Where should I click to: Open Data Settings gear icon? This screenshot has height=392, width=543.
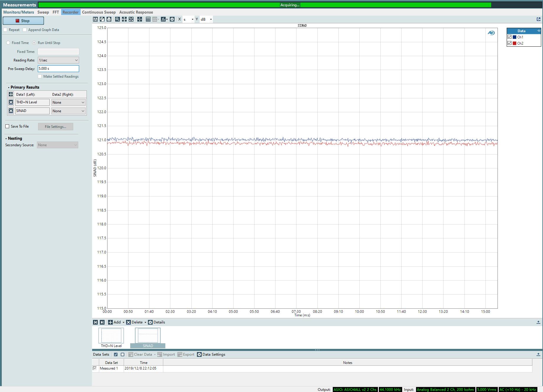[x=199, y=354]
